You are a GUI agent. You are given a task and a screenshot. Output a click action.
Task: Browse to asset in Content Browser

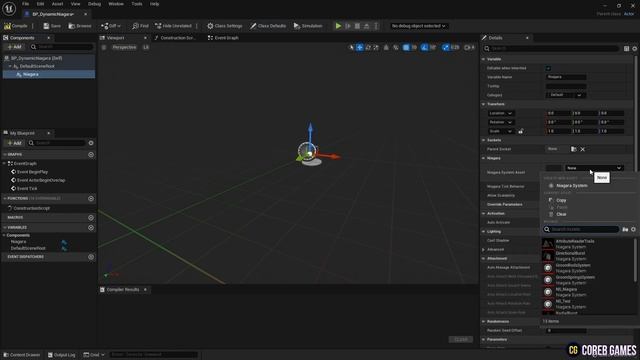[x=80, y=26]
